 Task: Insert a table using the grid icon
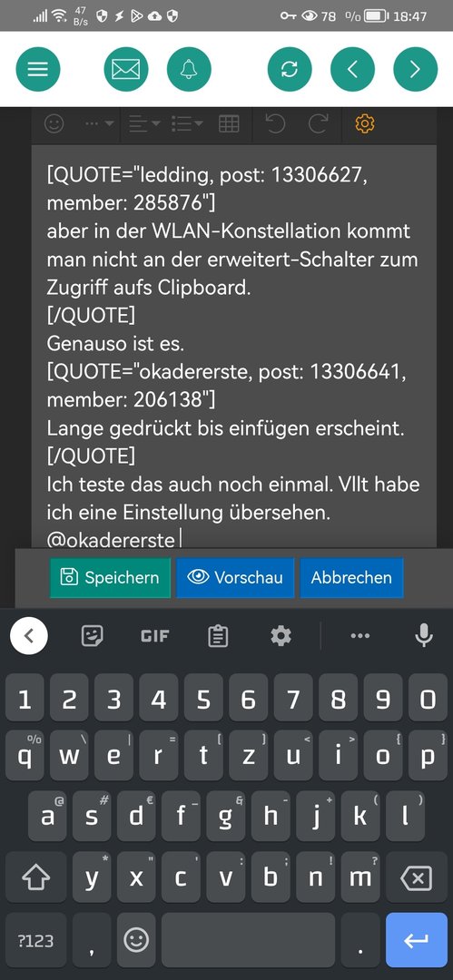tap(229, 123)
